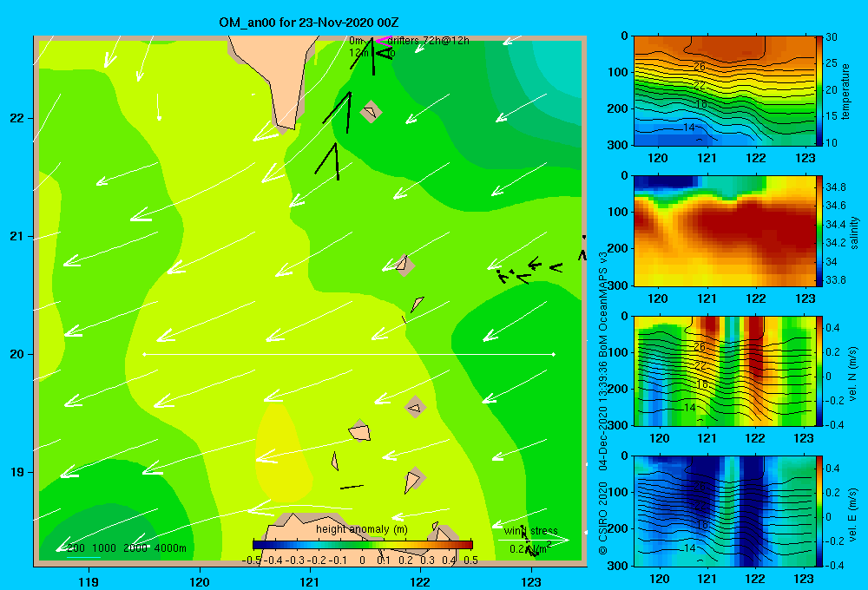The height and width of the screenshot is (590, 868).
Task: Click depth label 300 on temperature panel
Action: point(618,145)
